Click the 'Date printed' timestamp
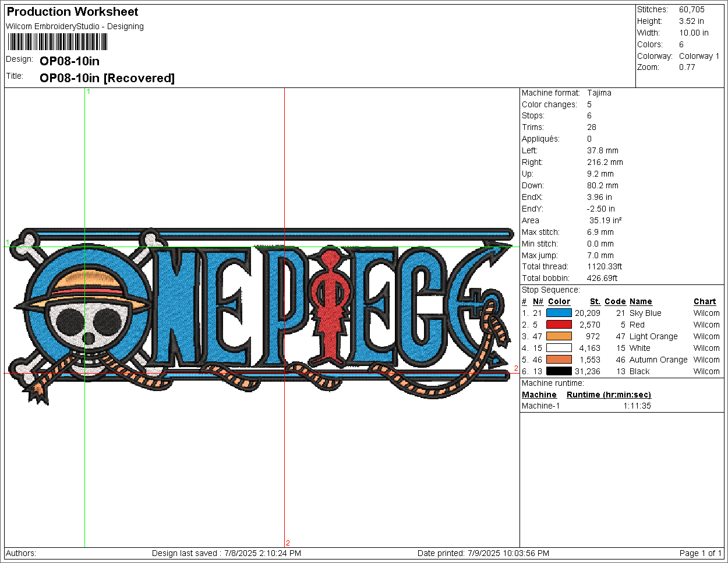 click(x=483, y=553)
